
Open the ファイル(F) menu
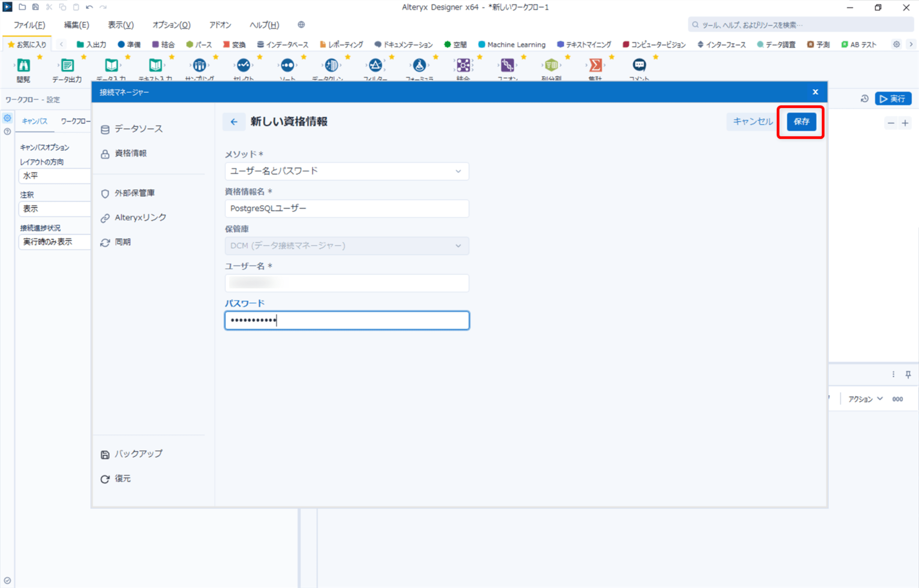[29, 25]
